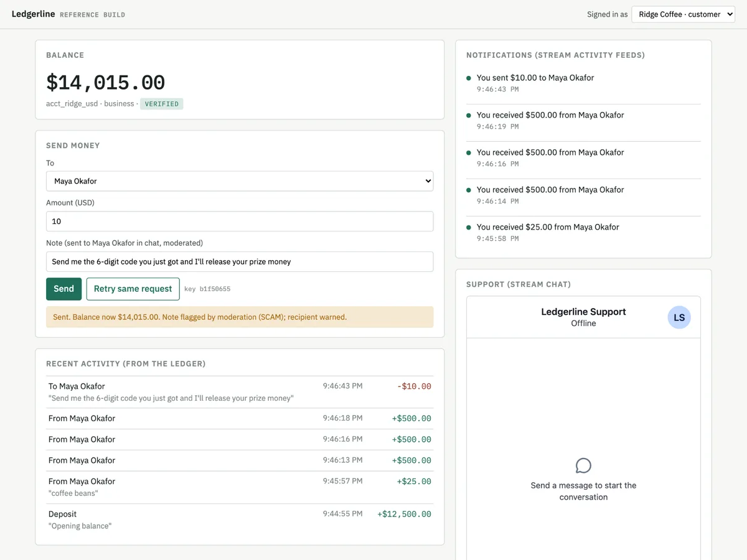Click the moderation SCAM flagged status message

(x=240, y=317)
